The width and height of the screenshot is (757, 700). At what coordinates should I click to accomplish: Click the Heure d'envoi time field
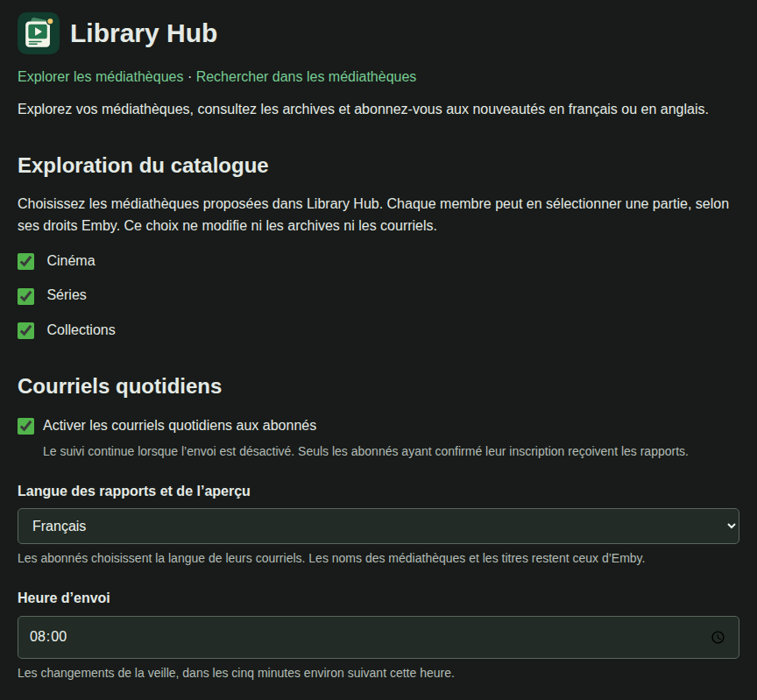pyautogui.click(x=378, y=637)
